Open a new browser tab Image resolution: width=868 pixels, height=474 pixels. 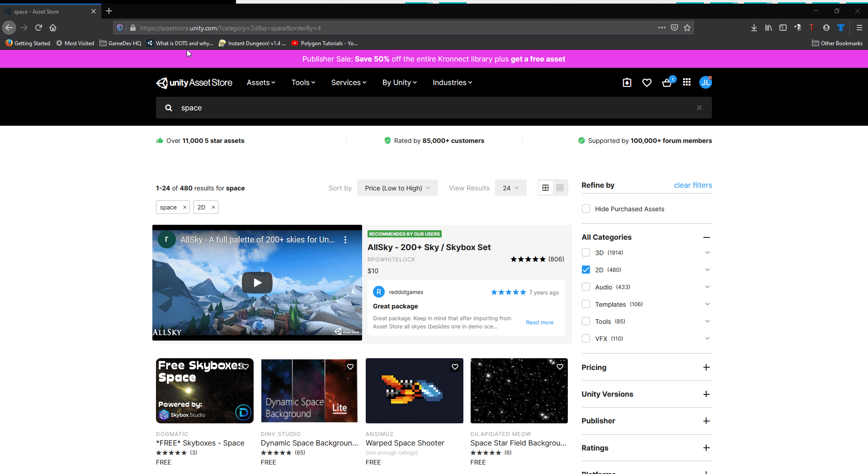click(x=109, y=11)
